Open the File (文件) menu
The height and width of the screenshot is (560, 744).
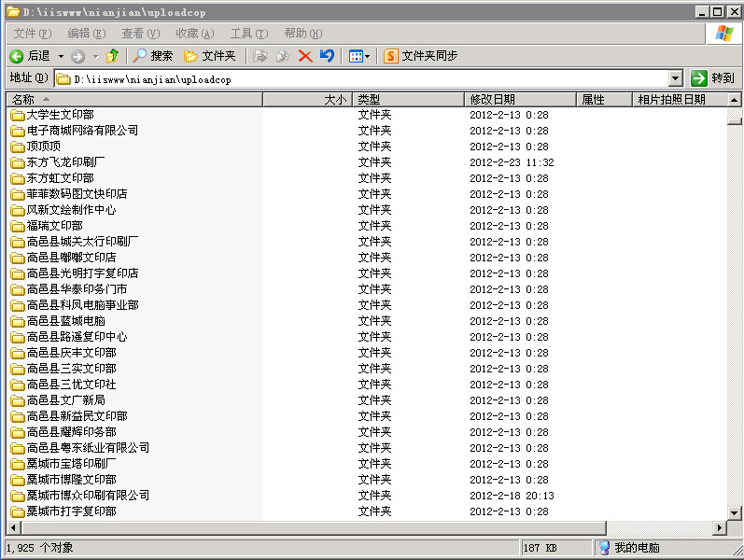[x=33, y=34]
